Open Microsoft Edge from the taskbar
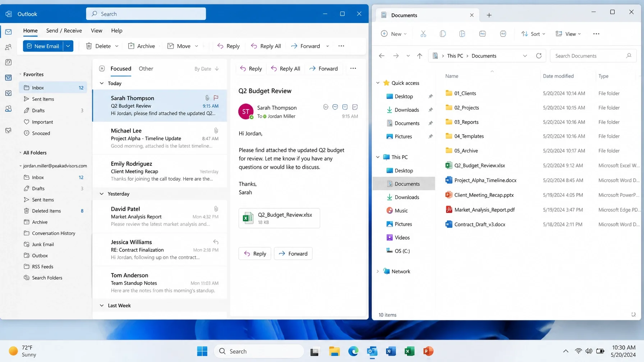The height and width of the screenshot is (362, 644). [x=353, y=351]
